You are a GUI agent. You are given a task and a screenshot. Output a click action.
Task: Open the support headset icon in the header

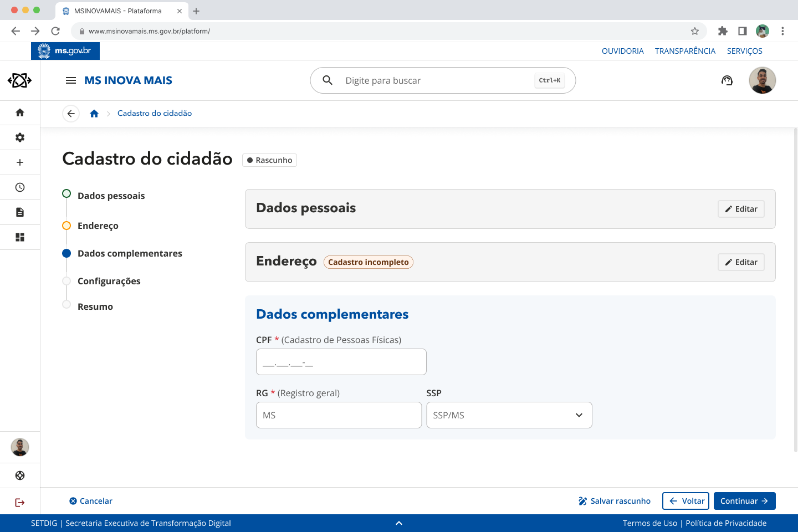pyautogui.click(x=727, y=80)
